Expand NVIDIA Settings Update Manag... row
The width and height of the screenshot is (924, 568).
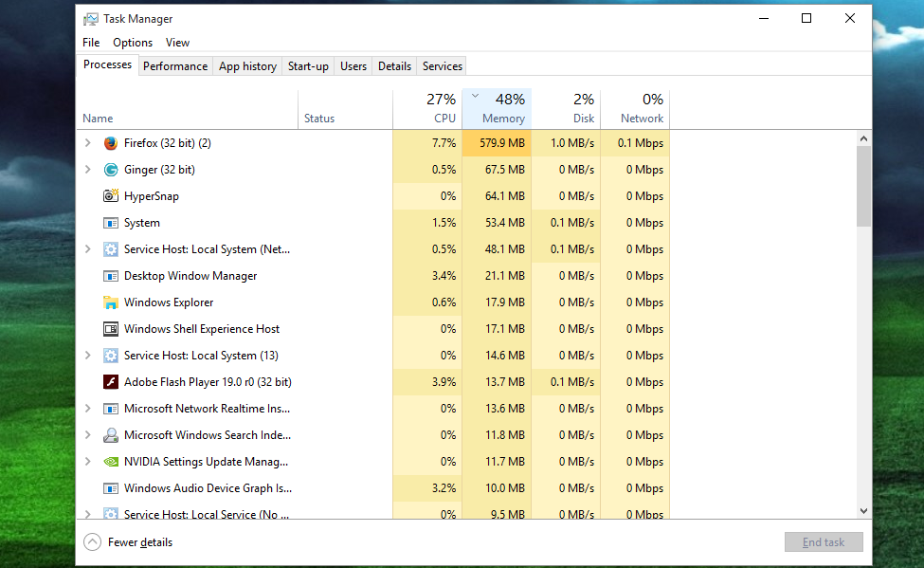(x=88, y=461)
